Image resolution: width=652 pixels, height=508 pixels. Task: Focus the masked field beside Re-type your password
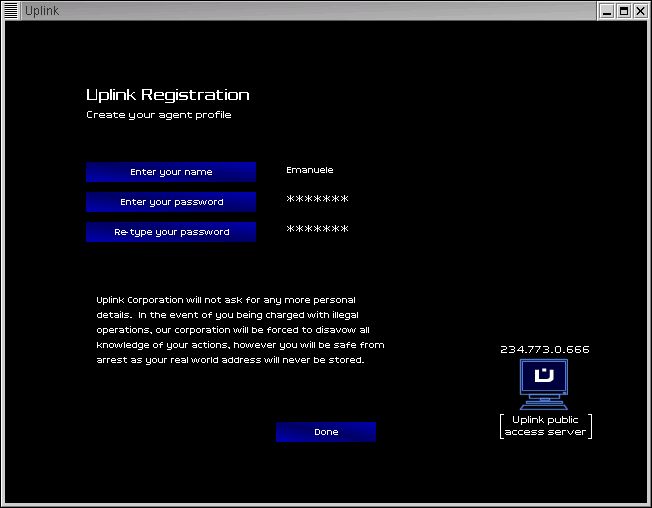(317, 229)
